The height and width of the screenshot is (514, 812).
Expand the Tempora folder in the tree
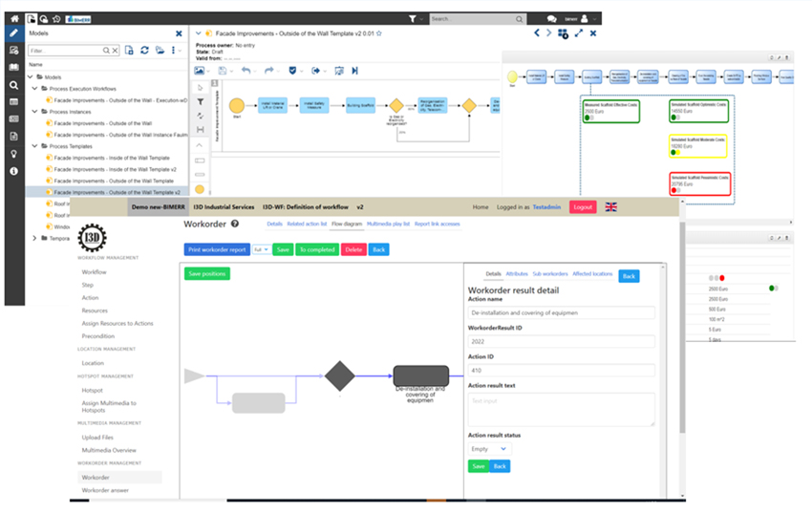(34, 238)
